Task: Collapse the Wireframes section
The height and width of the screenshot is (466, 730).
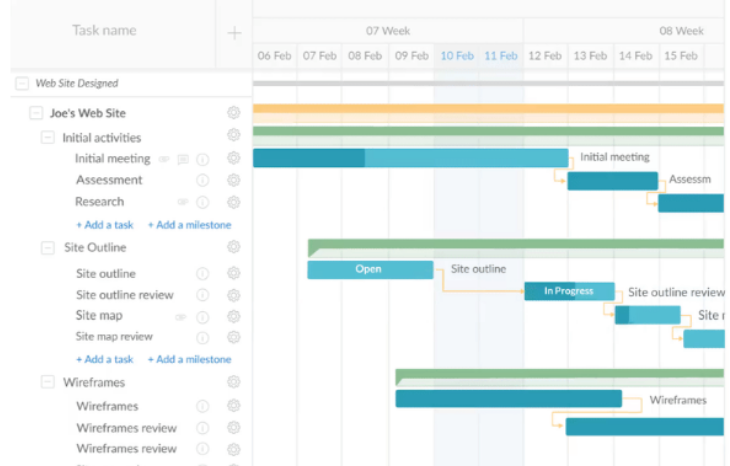Action: [48, 382]
